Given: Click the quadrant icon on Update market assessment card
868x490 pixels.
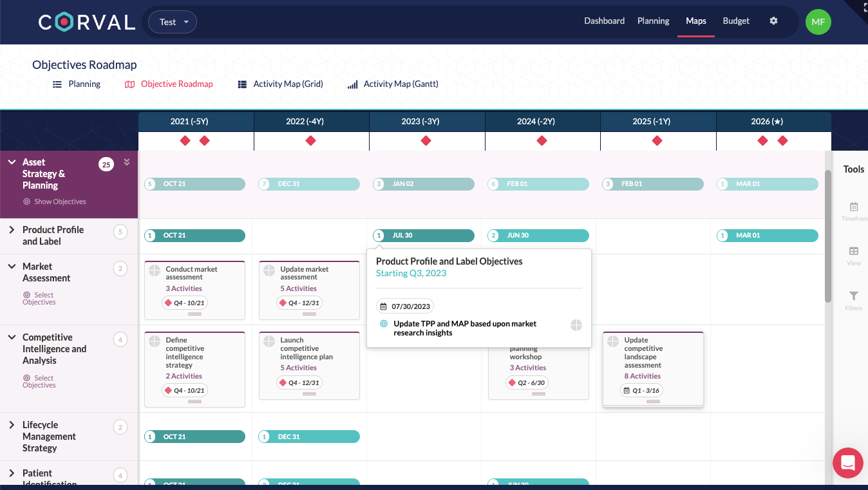Looking at the screenshot, I should coord(269,270).
